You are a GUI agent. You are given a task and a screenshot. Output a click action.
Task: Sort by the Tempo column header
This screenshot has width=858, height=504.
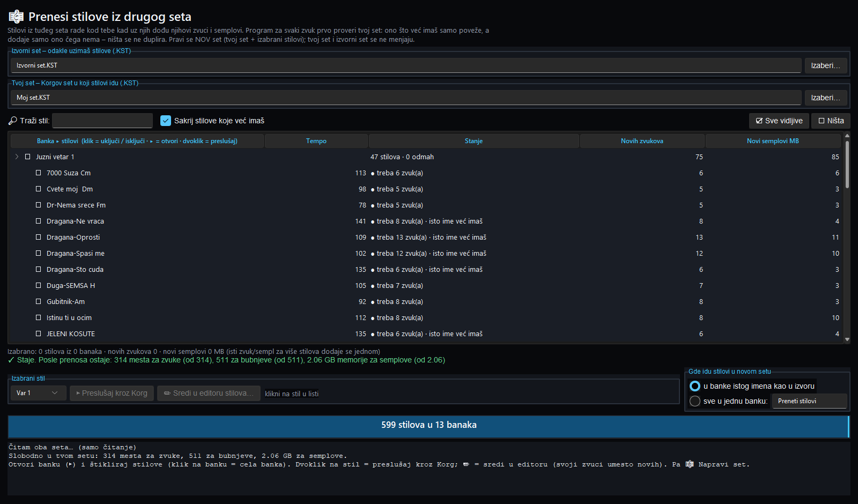point(316,141)
